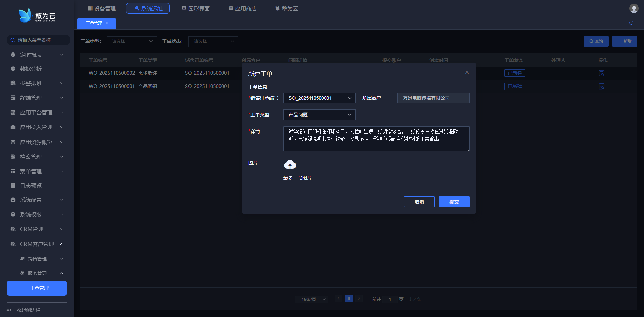Open the 应用商店 top menu
The width and height of the screenshot is (644, 317).
(x=243, y=8)
